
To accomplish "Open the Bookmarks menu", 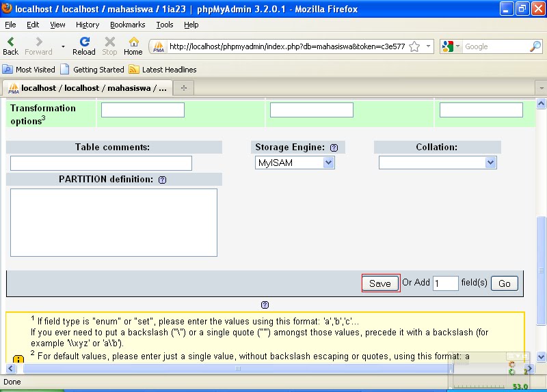I will 128,25.
